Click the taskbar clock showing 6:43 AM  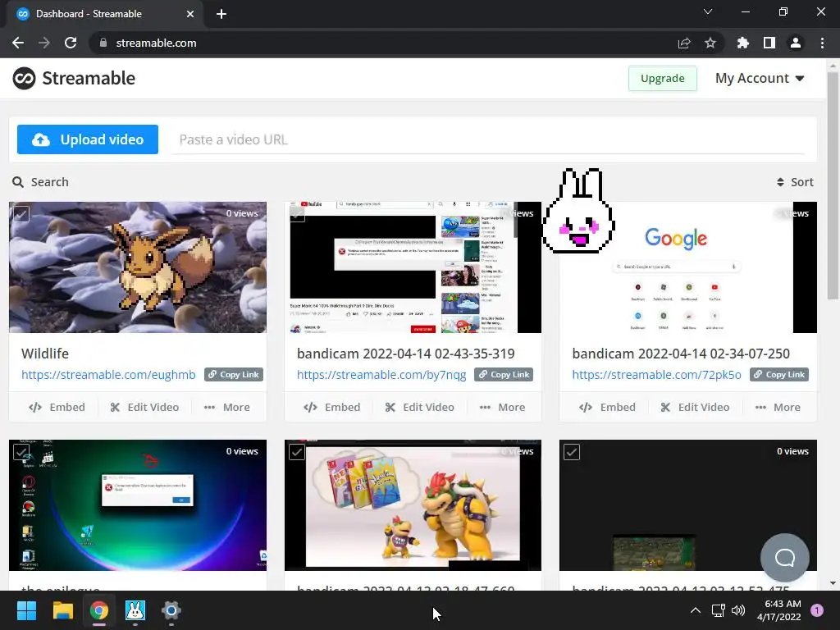point(779,610)
